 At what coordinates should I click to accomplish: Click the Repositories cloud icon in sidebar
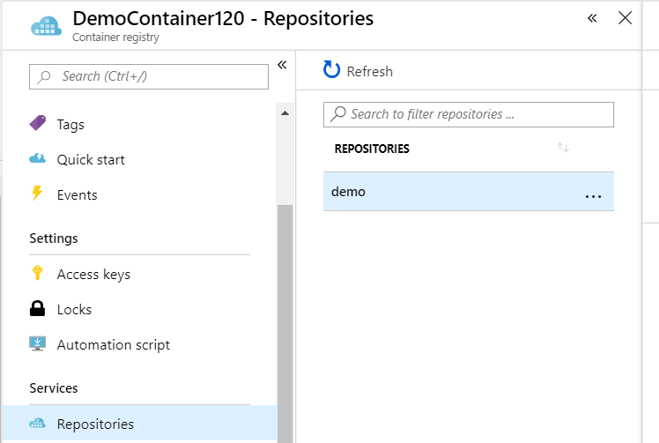coord(37,423)
